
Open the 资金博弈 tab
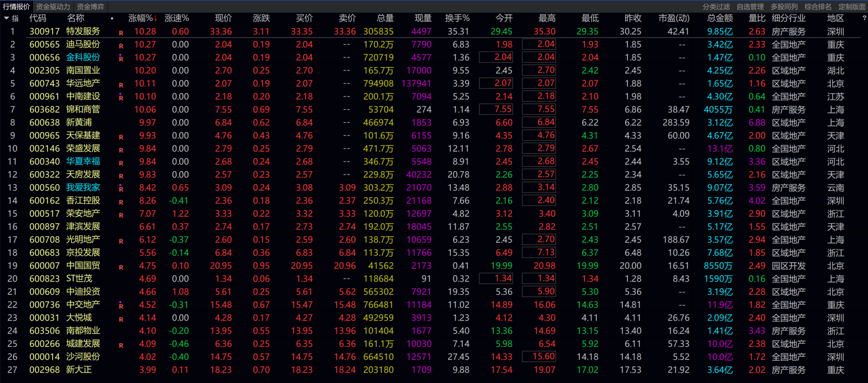[x=91, y=6]
